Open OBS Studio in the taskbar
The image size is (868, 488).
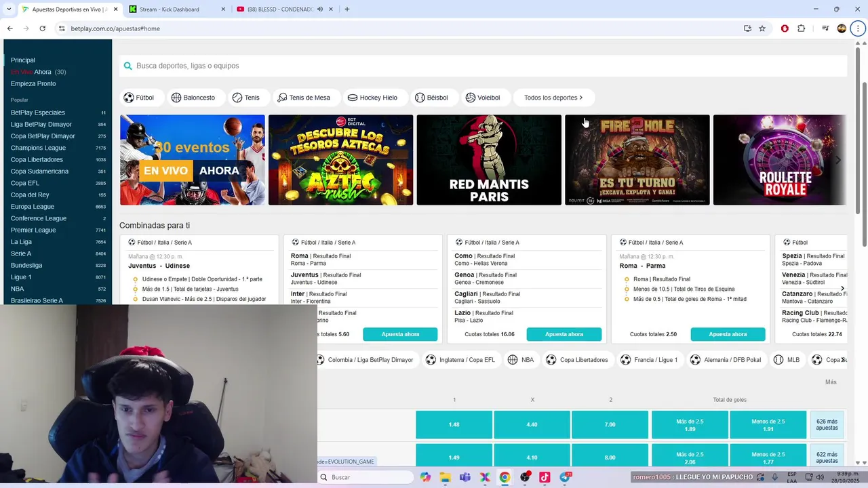(525, 477)
